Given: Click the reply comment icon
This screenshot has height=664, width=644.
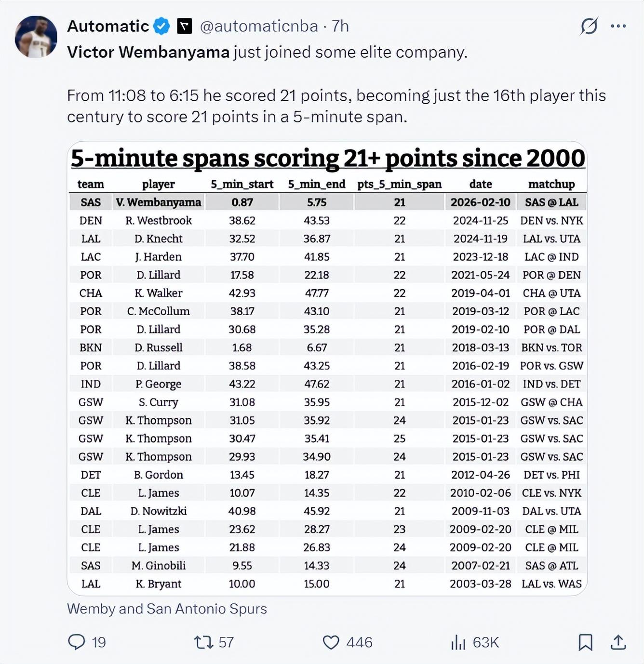Looking at the screenshot, I should 77,642.
